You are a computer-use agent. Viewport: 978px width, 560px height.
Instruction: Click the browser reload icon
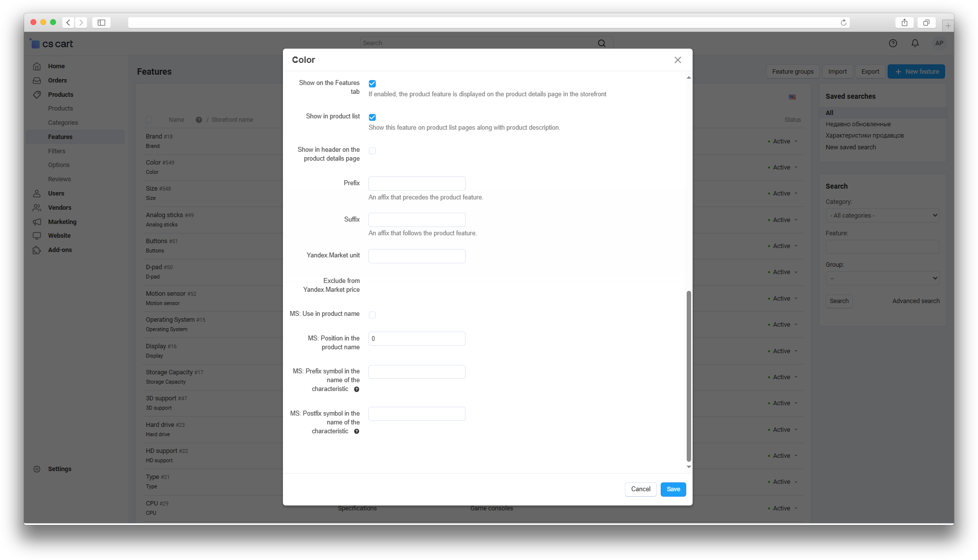843,23
